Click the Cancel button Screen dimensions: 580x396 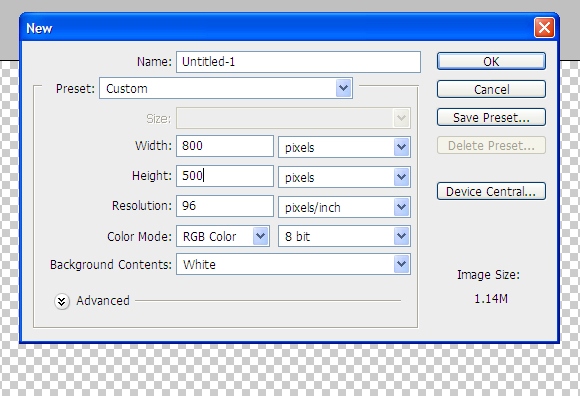(x=491, y=89)
